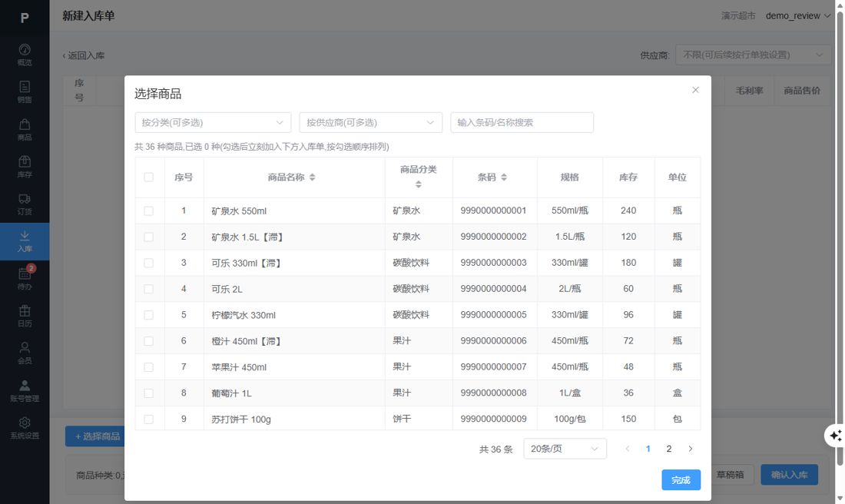The image size is (845, 504).
Task: Click the 碳酸饮料 category in 可乐 2L row
Action: coord(411,288)
